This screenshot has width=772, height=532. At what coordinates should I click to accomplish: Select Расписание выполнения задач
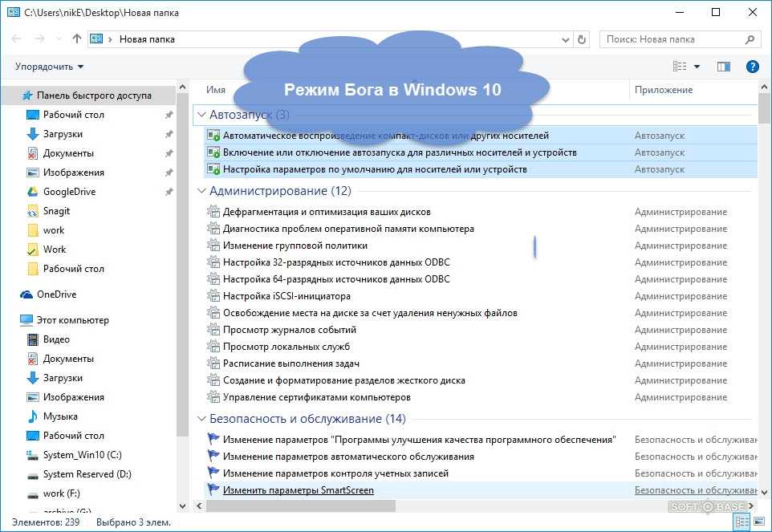291,363
